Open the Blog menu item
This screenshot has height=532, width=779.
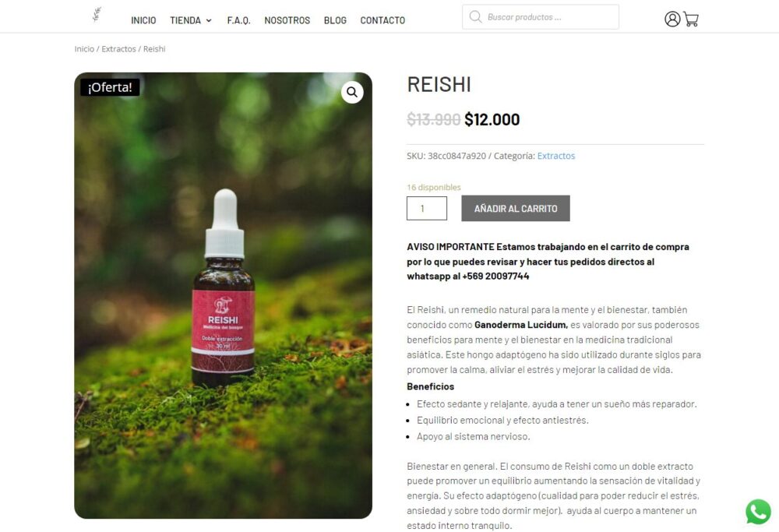[x=335, y=20]
